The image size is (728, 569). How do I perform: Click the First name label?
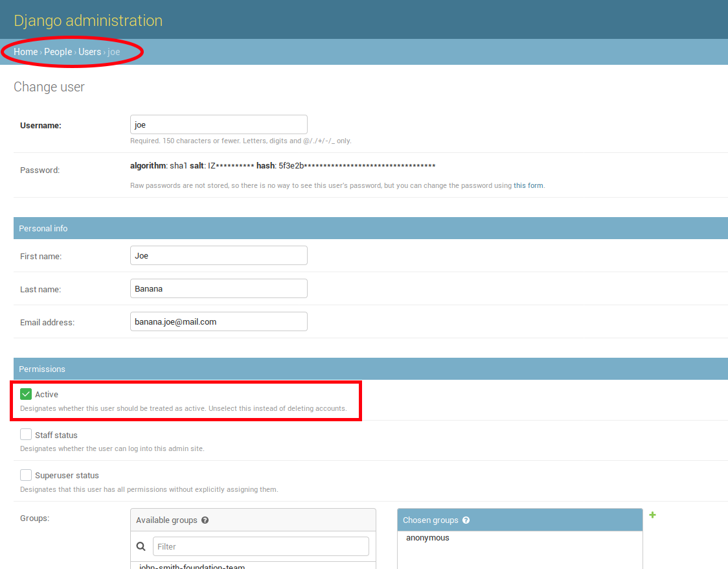point(40,257)
